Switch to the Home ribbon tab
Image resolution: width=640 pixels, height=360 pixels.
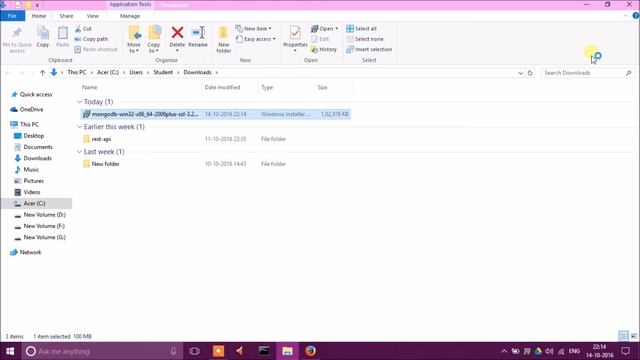click(39, 16)
